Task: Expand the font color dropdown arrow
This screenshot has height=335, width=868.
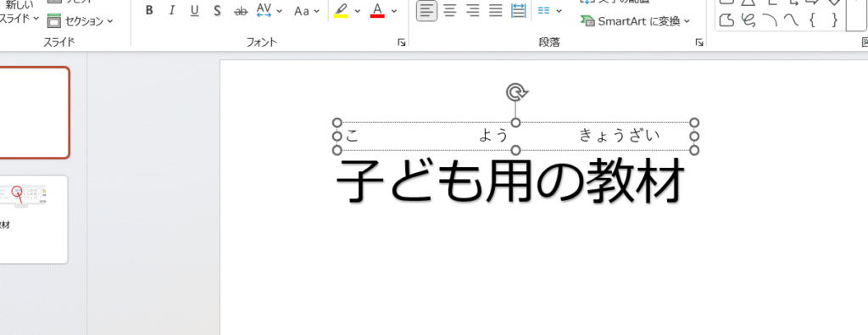Action: (393, 10)
